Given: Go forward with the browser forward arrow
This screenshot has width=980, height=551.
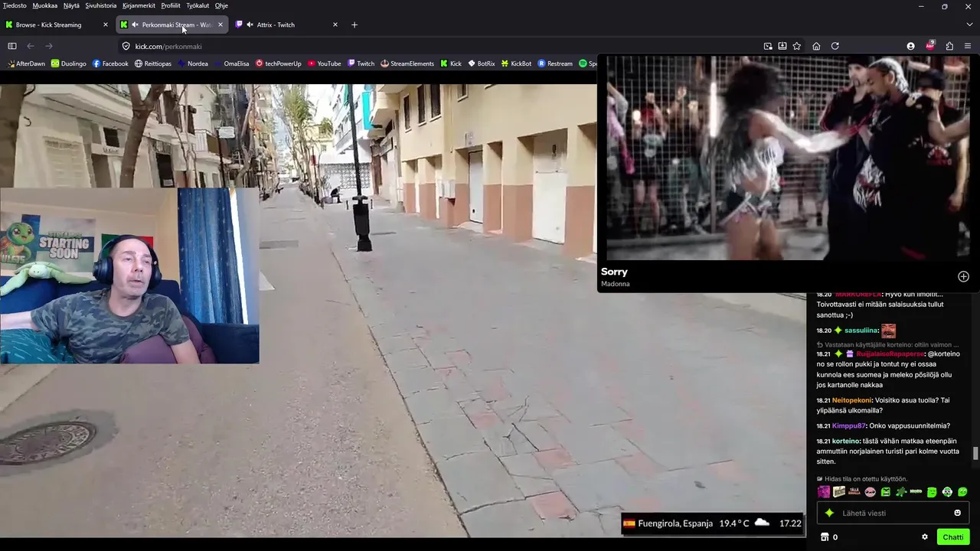Looking at the screenshot, I should pyautogui.click(x=49, y=46).
